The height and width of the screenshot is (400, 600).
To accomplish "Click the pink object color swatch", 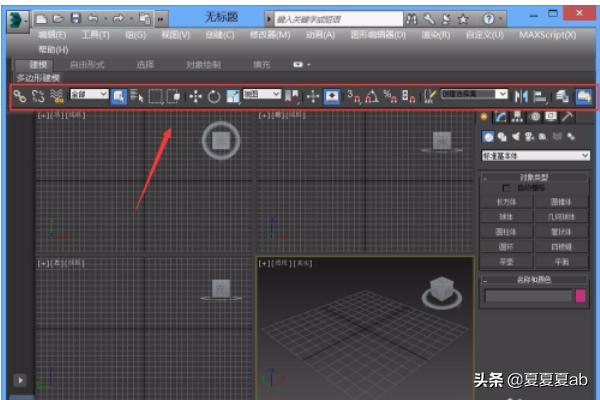I will pos(580,295).
